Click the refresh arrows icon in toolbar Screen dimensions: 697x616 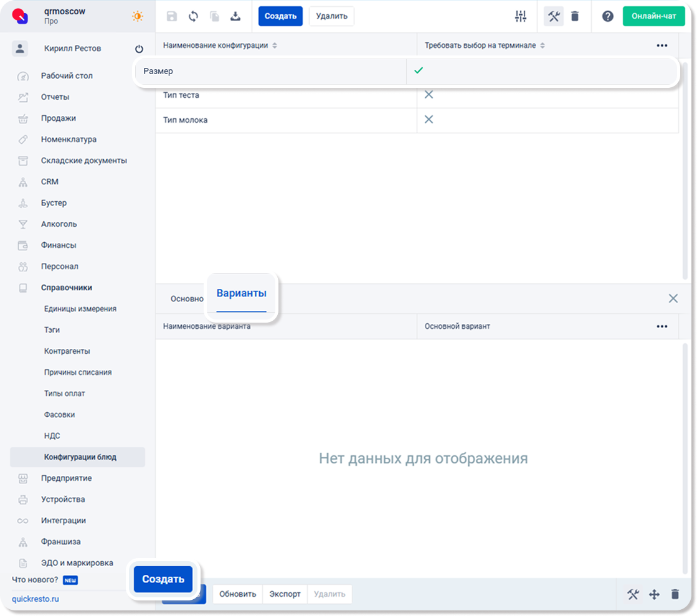point(193,16)
